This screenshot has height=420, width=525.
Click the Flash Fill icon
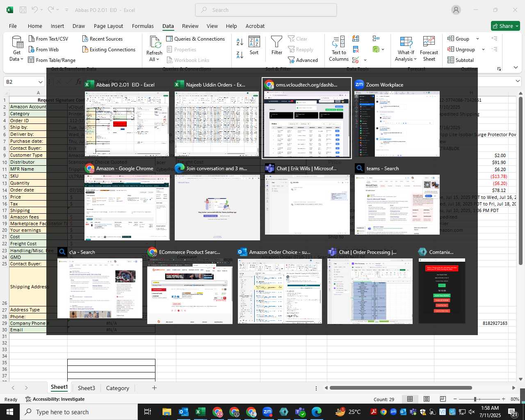[x=356, y=39]
